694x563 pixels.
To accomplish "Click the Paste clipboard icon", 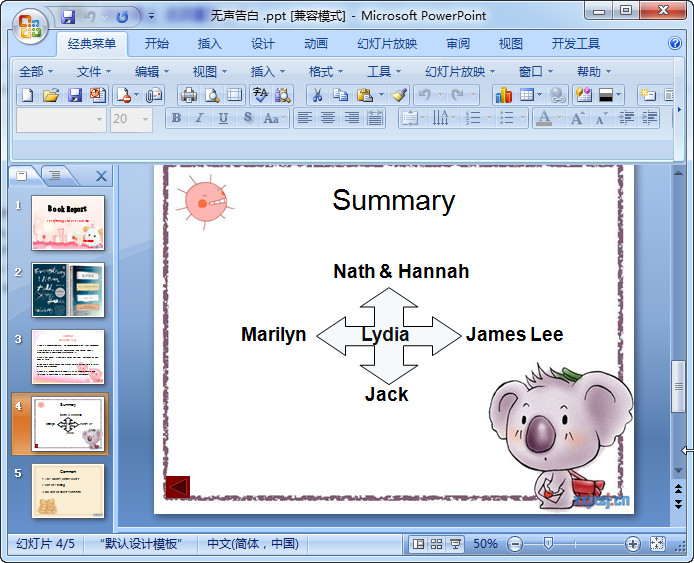I will point(364,95).
